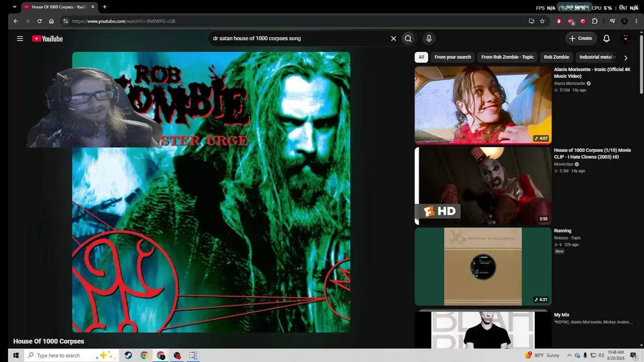Open the Movieclips channel name
This screenshot has height=362, width=644.
(x=564, y=164)
